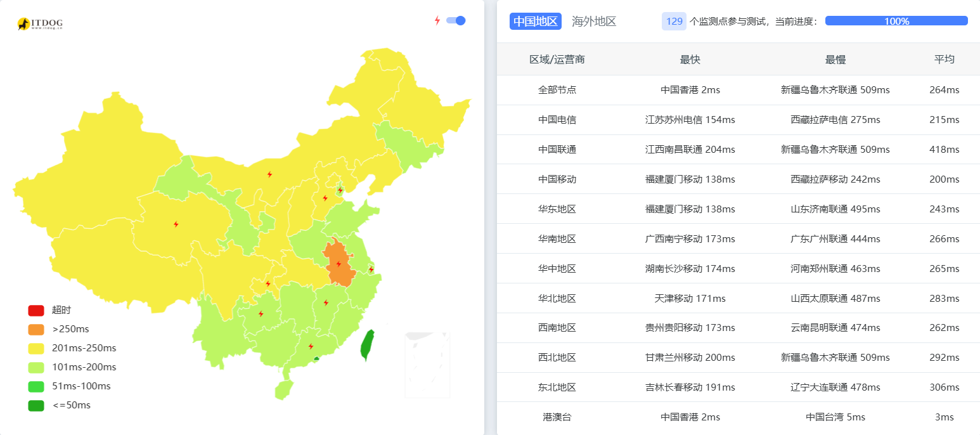Click the ITDOG logo
This screenshot has width=980, height=435.
pos(40,24)
